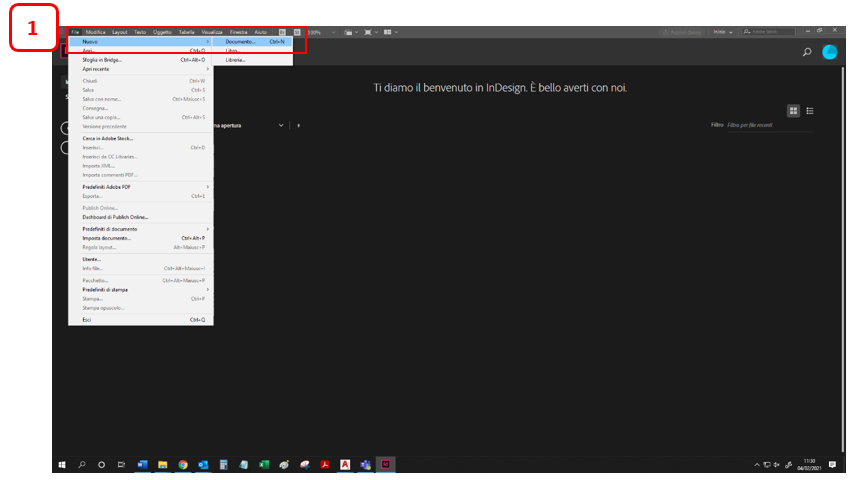Open the Finestra menu
This screenshot has height=480, width=856.
[x=239, y=32]
